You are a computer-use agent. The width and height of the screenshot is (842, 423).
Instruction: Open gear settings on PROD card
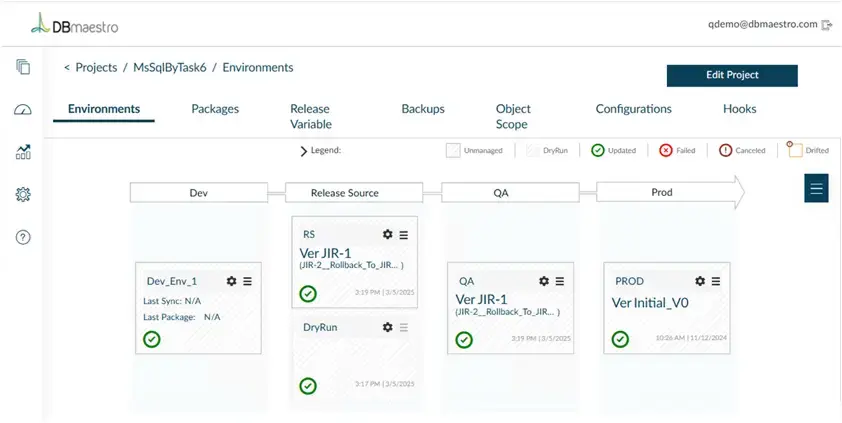click(700, 281)
